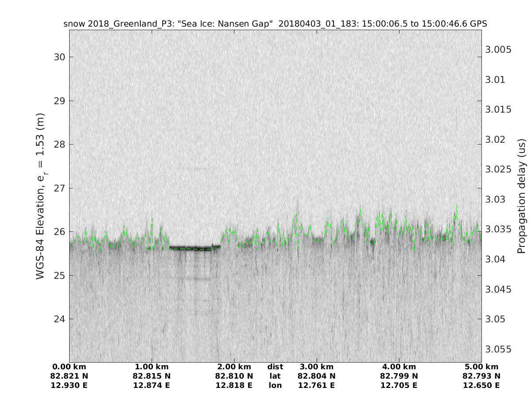Click the 3.055 propagation delay tick label
This screenshot has height=399, width=532.
click(499, 349)
